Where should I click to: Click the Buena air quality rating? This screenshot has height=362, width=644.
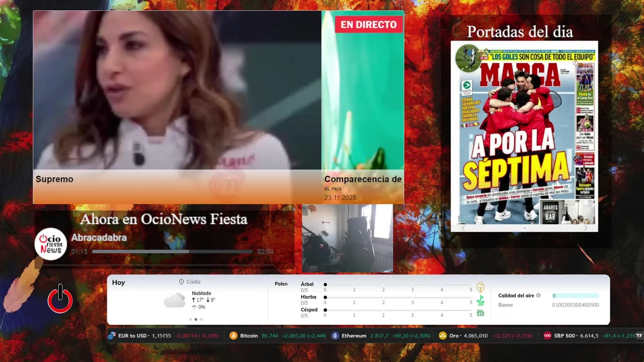(506, 305)
